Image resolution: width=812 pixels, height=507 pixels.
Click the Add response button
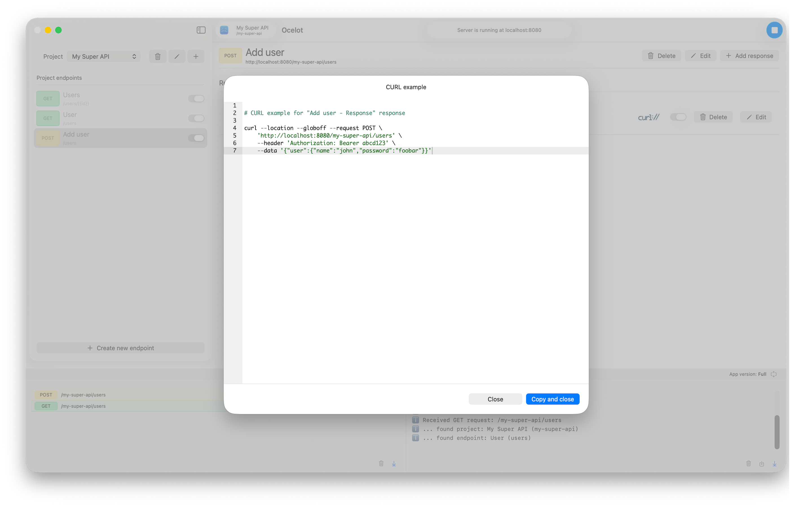pyautogui.click(x=750, y=56)
